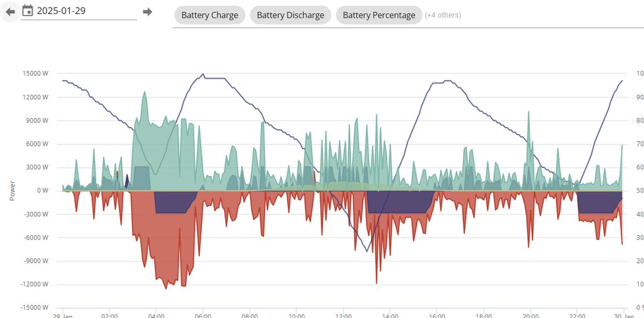The width and height of the screenshot is (644, 318).
Task: Click the 0 W y-axis label
Action: point(43,190)
